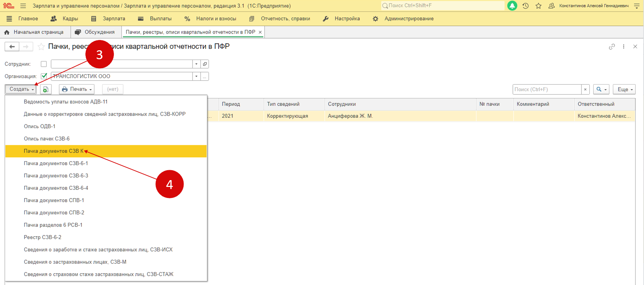This screenshot has width=644, height=285.
Task: Add page to favorites star icon
Action: [x=41, y=47]
